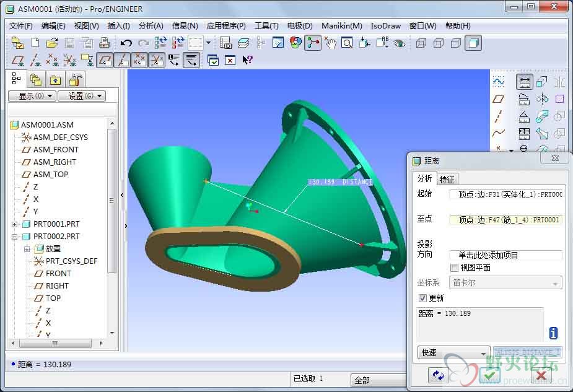Open the model tree tab icon

pyautogui.click(x=16, y=79)
